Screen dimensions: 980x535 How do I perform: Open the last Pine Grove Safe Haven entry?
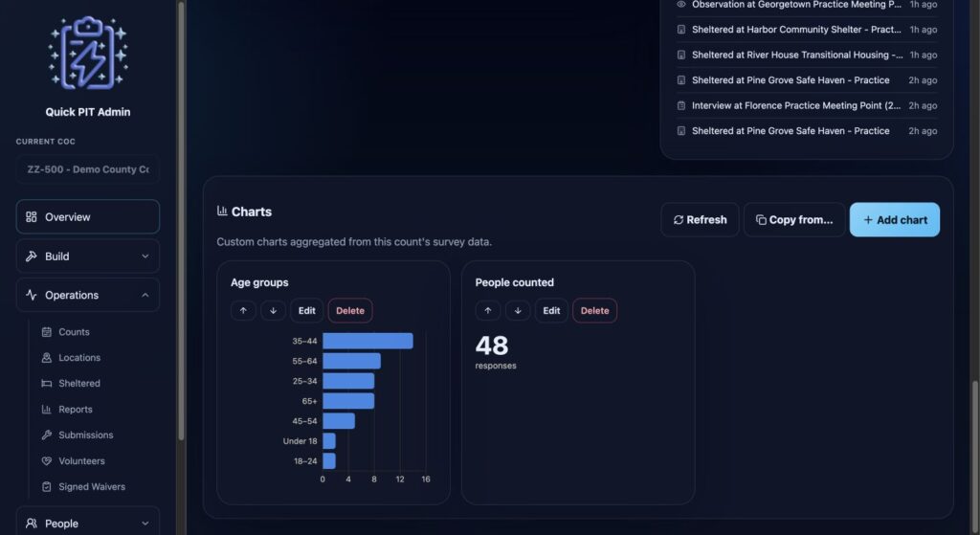click(x=807, y=130)
